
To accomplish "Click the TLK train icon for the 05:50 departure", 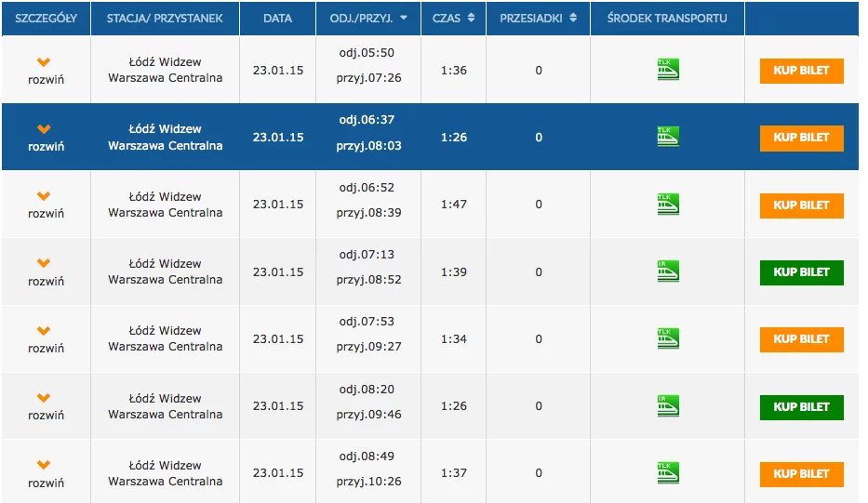I will (668, 70).
